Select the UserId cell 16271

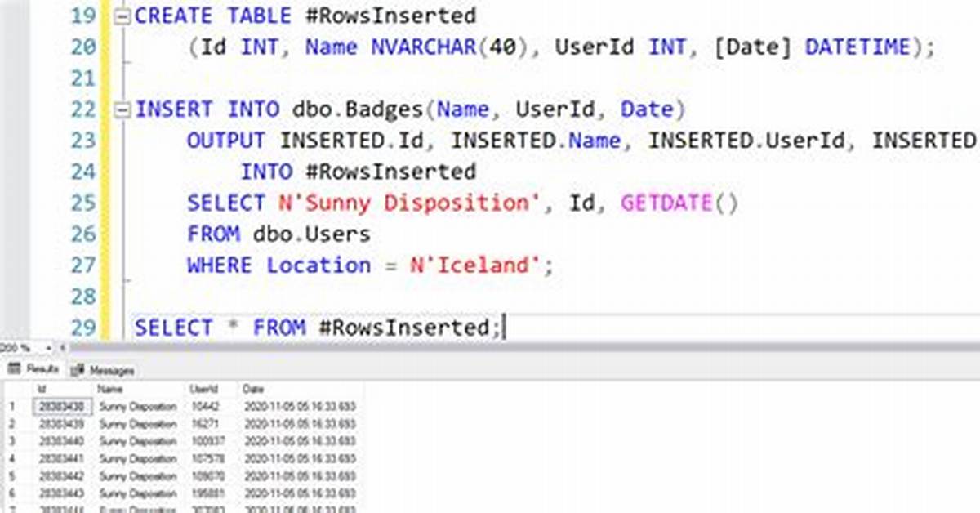212,424
